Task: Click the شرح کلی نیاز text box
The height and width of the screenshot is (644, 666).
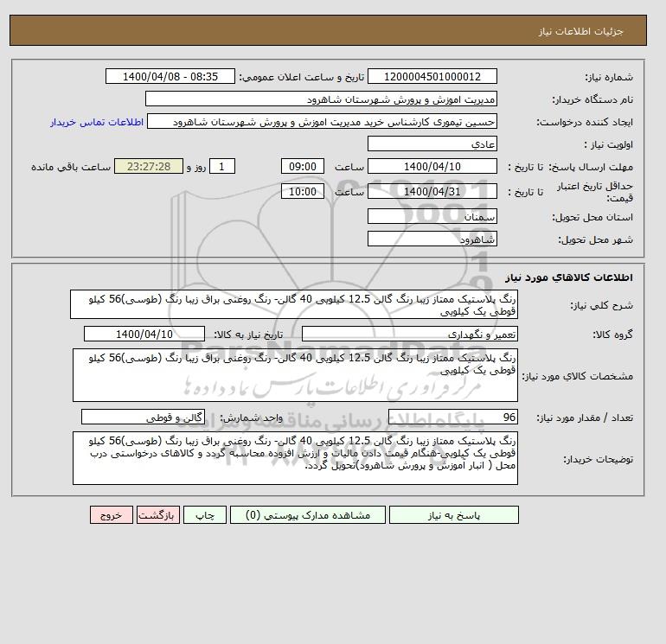Action: point(294,304)
